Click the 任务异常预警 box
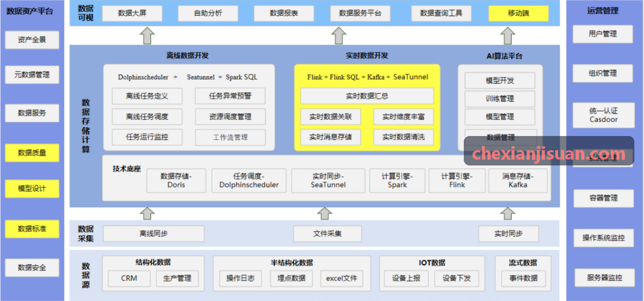Image resolution: width=644 pixels, height=301 pixels. coord(230,96)
